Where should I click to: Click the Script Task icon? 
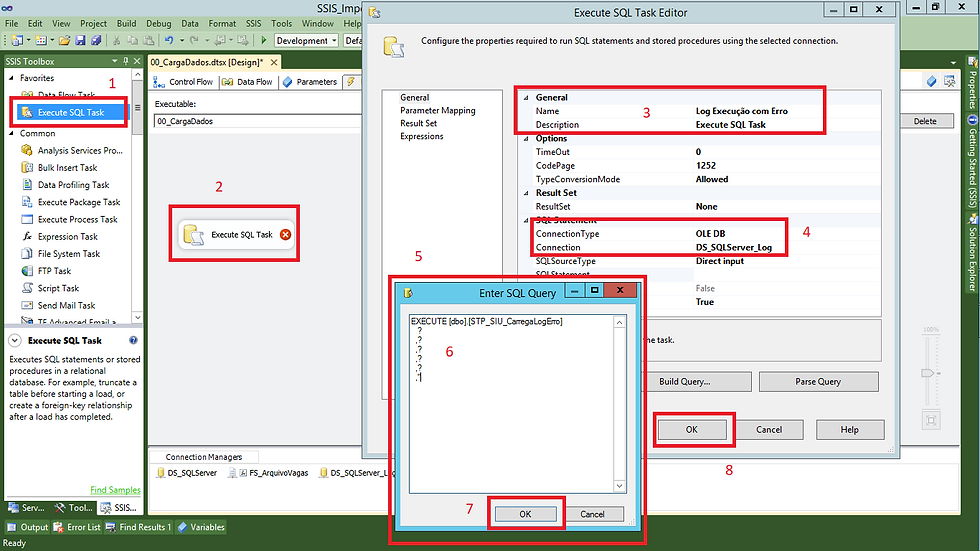(27, 288)
